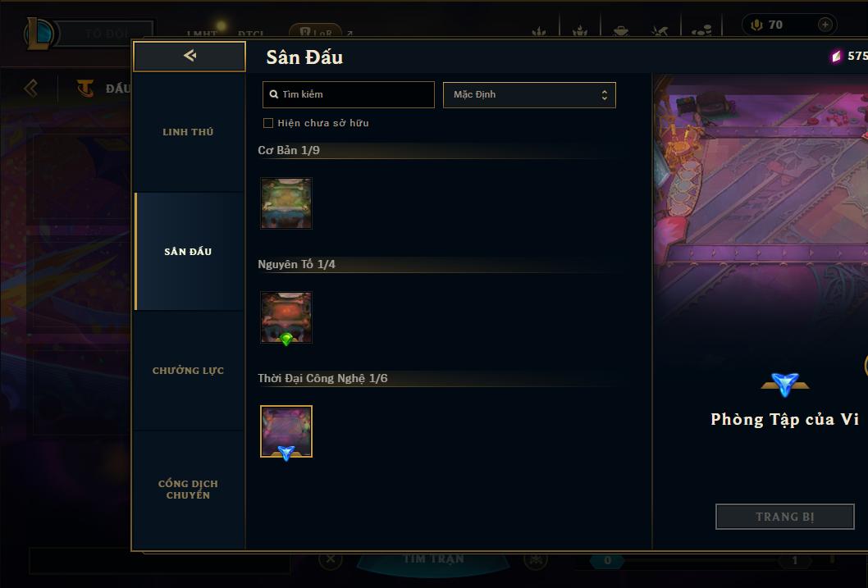Image resolution: width=868 pixels, height=588 pixels.
Task: Click in the Tìm kiếm search field
Action: [348, 94]
